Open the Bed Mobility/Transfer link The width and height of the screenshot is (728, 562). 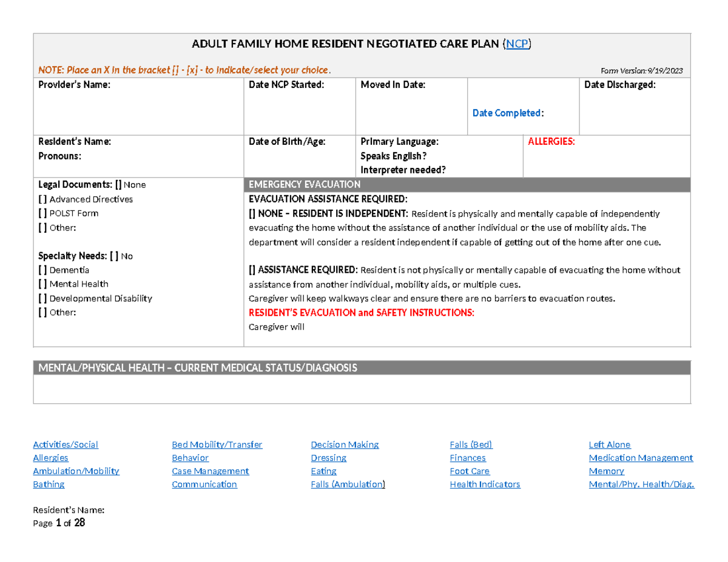click(217, 444)
